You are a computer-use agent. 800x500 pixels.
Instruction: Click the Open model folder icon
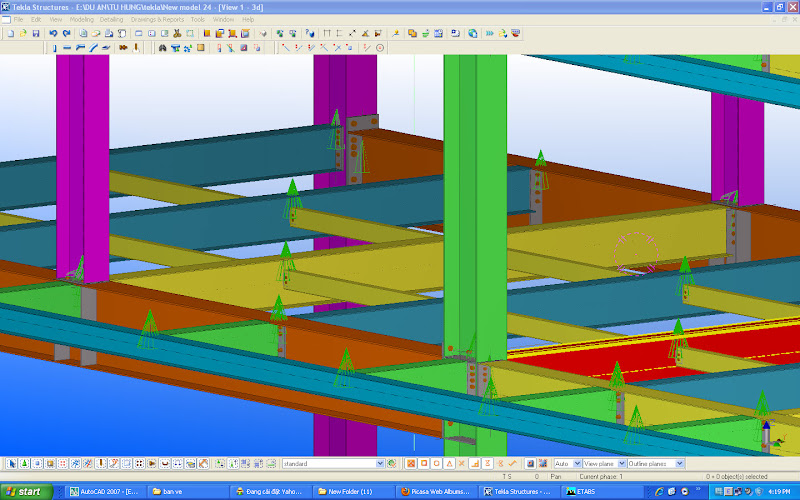[22, 33]
